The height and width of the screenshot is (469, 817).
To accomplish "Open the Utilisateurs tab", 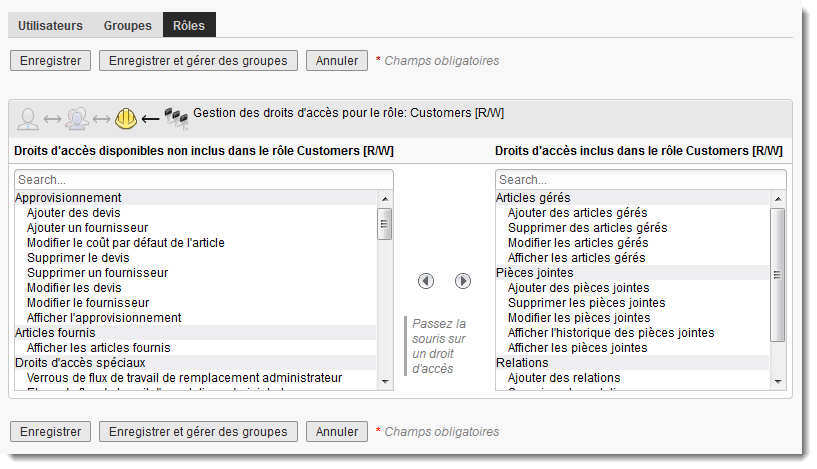I will coord(50,26).
